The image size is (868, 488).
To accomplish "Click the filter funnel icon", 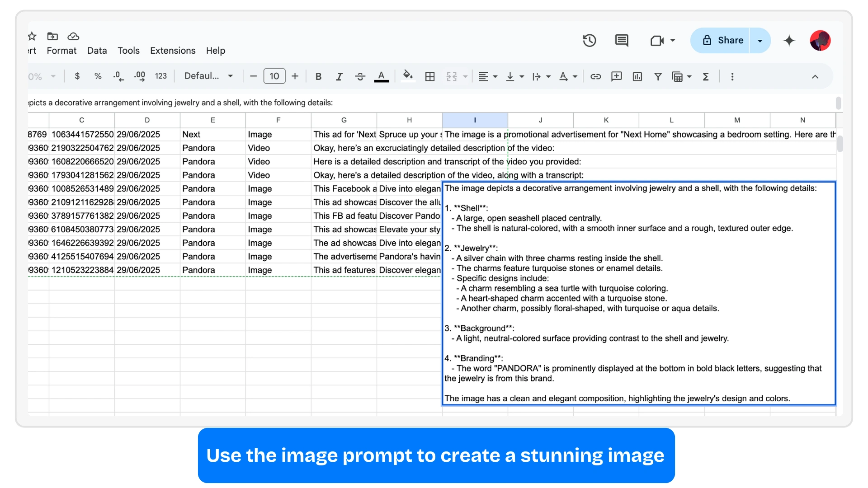I will tap(658, 76).
